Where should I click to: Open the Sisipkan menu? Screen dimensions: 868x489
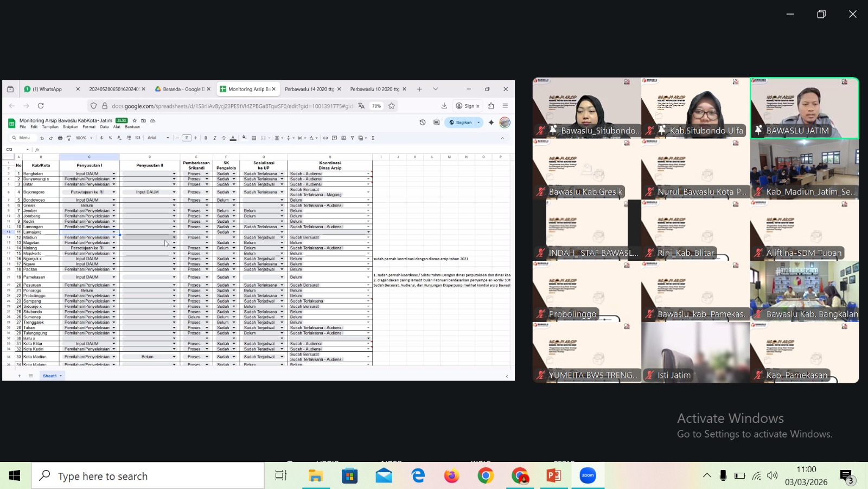pyautogui.click(x=71, y=127)
